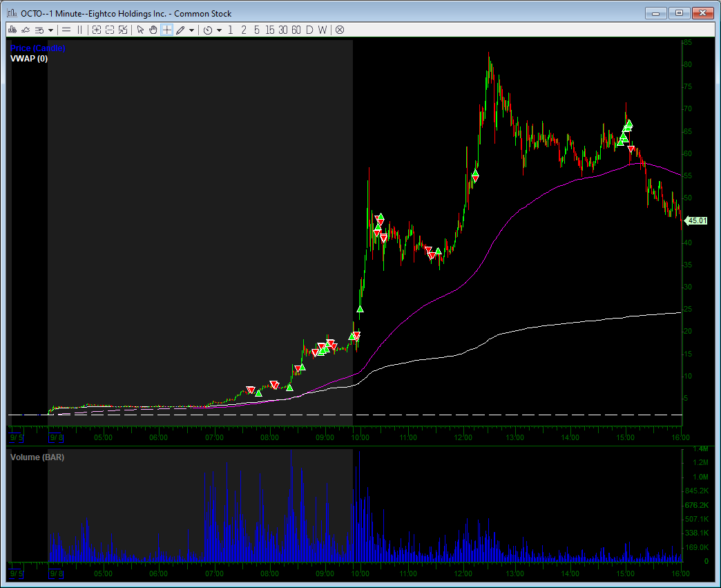Open the drawing tool dropdown arrow
This screenshot has width=721, height=588.
[190, 30]
